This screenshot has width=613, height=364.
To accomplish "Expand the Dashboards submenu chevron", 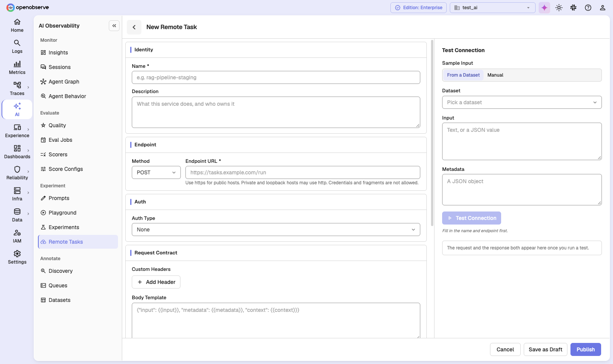I will (x=28, y=151).
